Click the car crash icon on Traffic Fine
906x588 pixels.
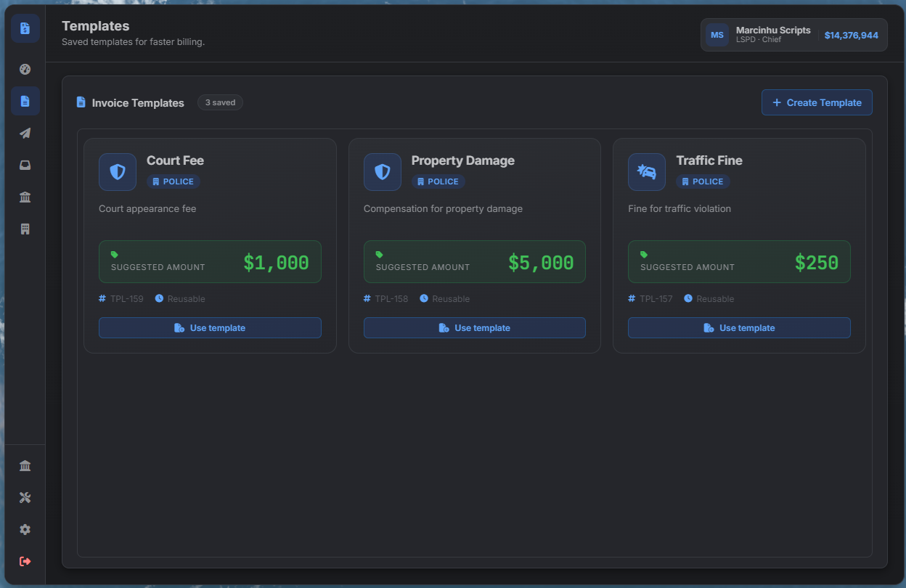tap(647, 172)
